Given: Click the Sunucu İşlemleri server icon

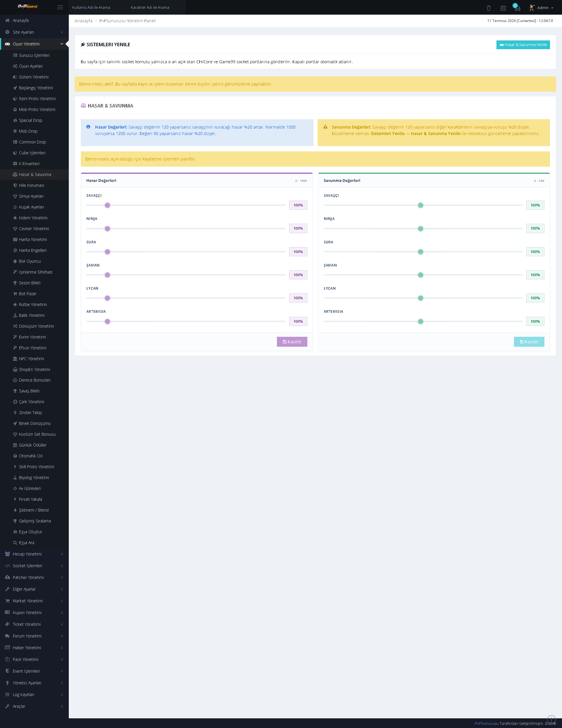Looking at the screenshot, I should (15, 55).
